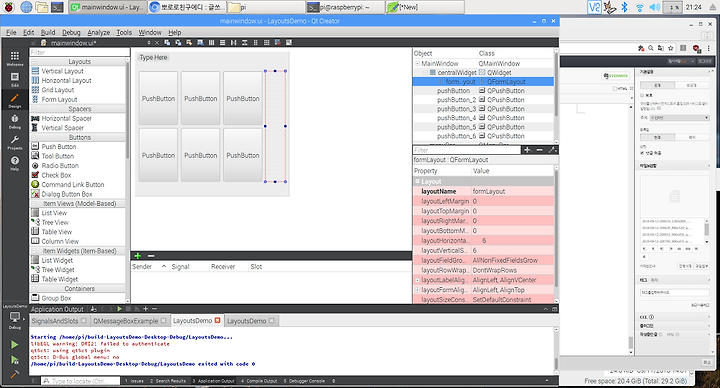Click Lay Out Vertically toolbar icon
The width and height of the screenshot is (720, 388).
(222, 42)
